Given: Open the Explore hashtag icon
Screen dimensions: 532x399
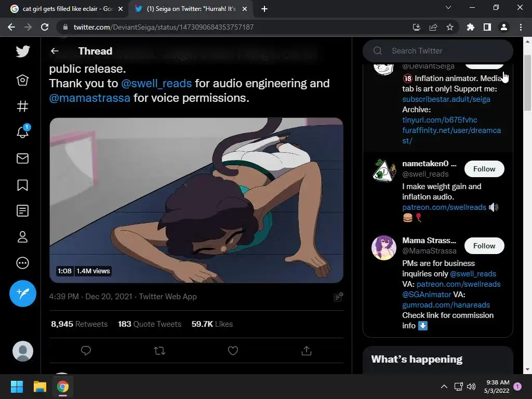Looking at the screenshot, I should coord(22,106).
